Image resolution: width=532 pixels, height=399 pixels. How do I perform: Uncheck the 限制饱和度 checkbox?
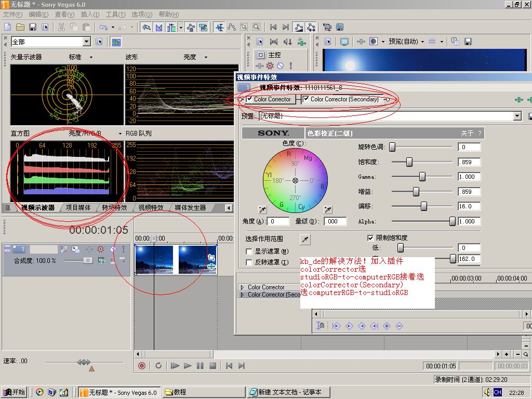coord(370,238)
